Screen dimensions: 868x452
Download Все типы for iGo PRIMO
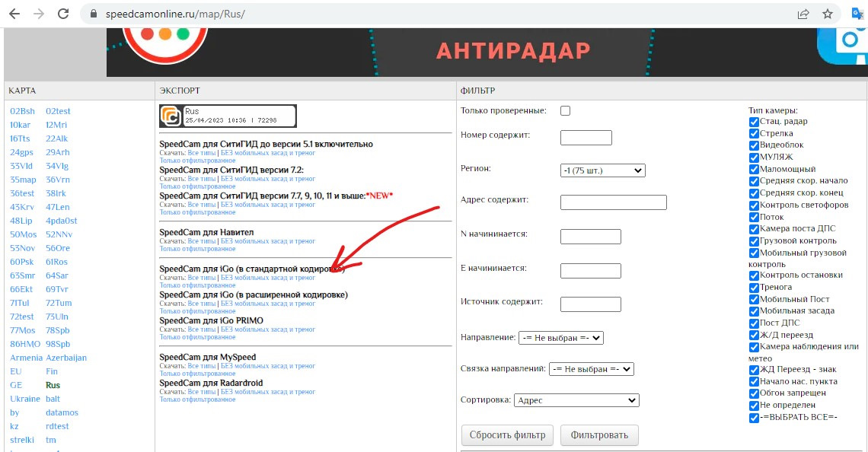202,329
